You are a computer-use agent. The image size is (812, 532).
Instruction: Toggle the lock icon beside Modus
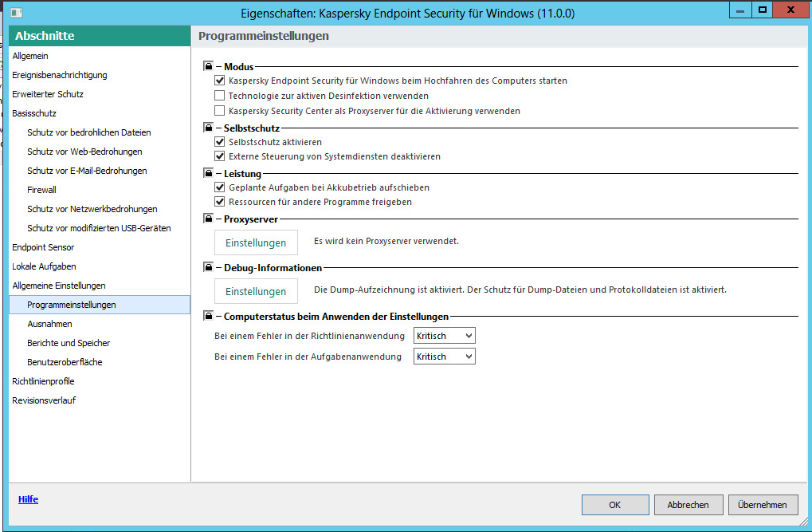pos(208,66)
